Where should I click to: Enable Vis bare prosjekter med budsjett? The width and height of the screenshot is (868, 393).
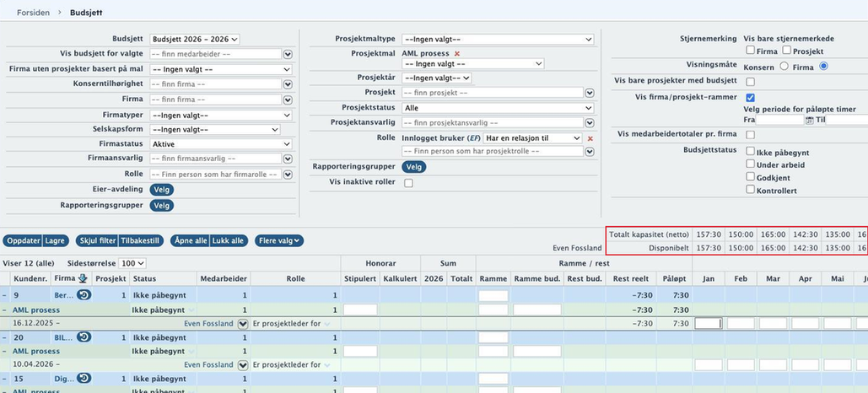coord(750,82)
